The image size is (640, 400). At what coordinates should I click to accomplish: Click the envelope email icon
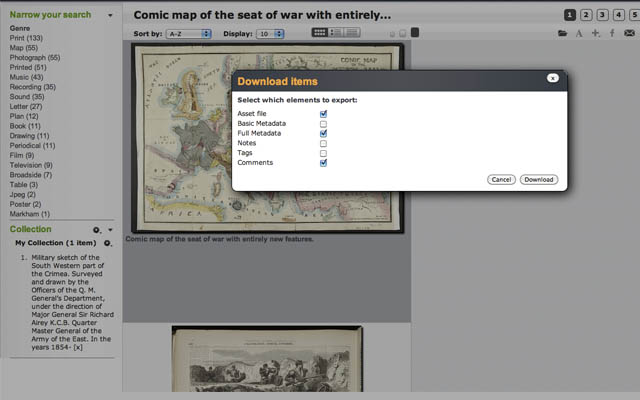(629, 33)
